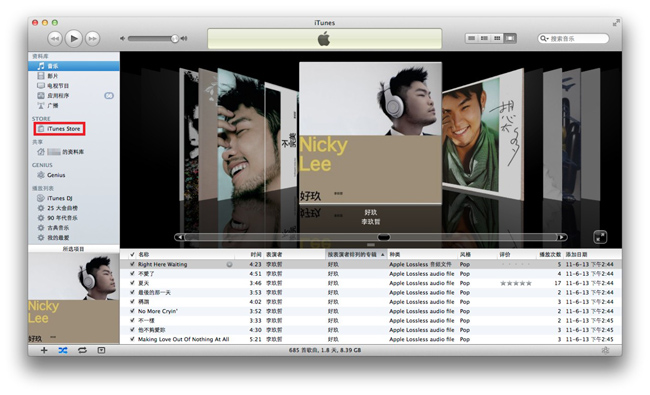
Task: Toggle all songs via header checkmark
Action: 132,254
